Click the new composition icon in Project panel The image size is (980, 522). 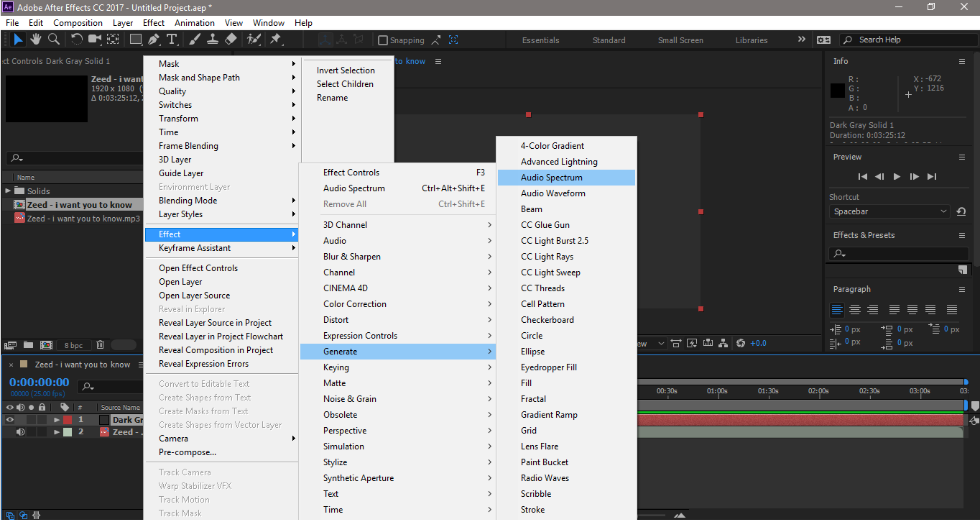coord(46,345)
